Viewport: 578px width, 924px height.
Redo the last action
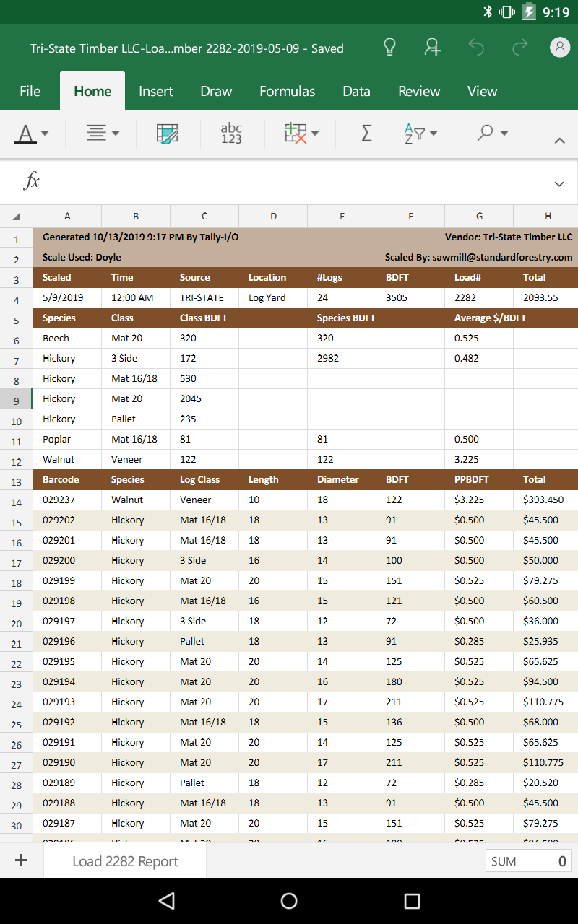click(x=519, y=48)
